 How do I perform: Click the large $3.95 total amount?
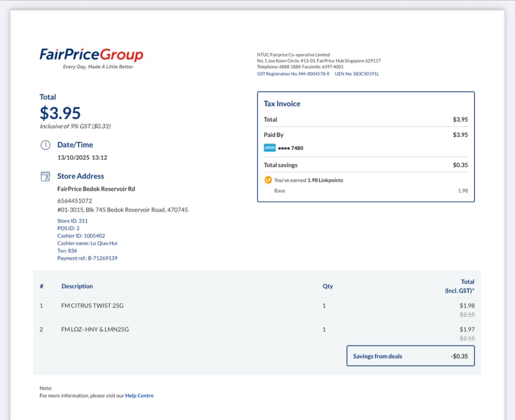pyautogui.click(x=60, y=113)
